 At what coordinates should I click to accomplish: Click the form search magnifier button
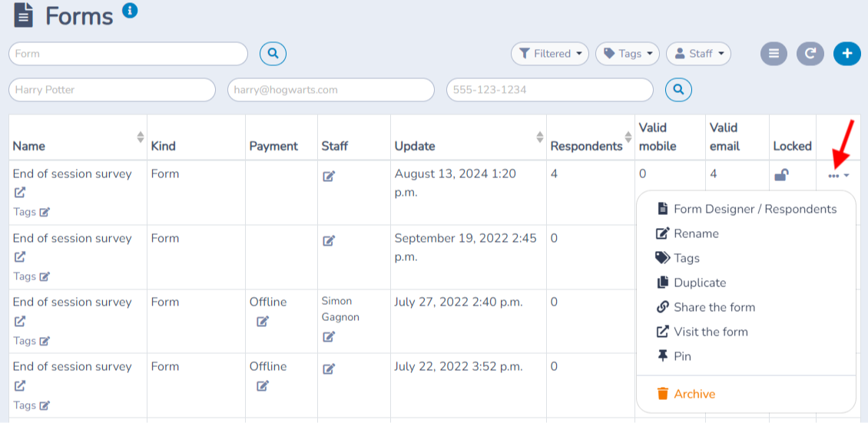[x=273, y=54]
